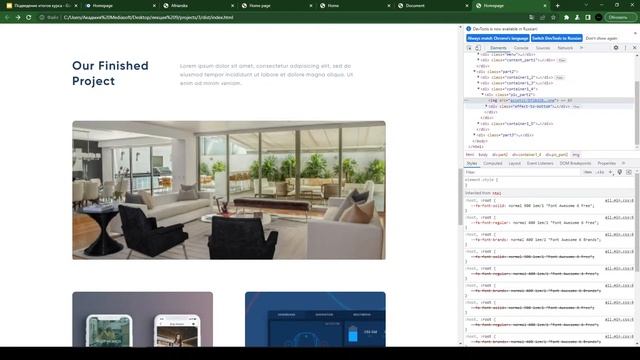Select the highlighted img element row

tap(549, 100)
